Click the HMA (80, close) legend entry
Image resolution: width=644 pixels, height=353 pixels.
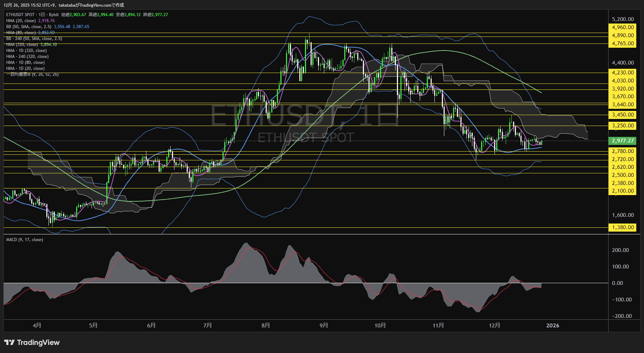click(21, 33)
